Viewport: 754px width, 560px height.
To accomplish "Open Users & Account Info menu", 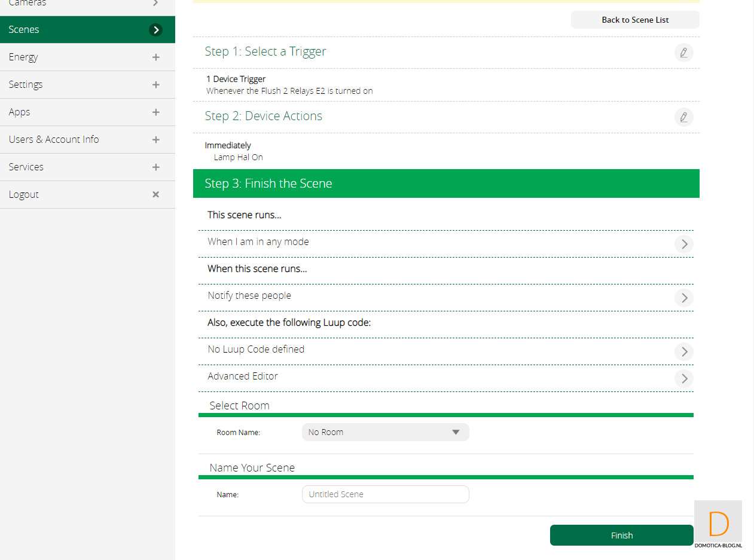I will click(54, 139).
